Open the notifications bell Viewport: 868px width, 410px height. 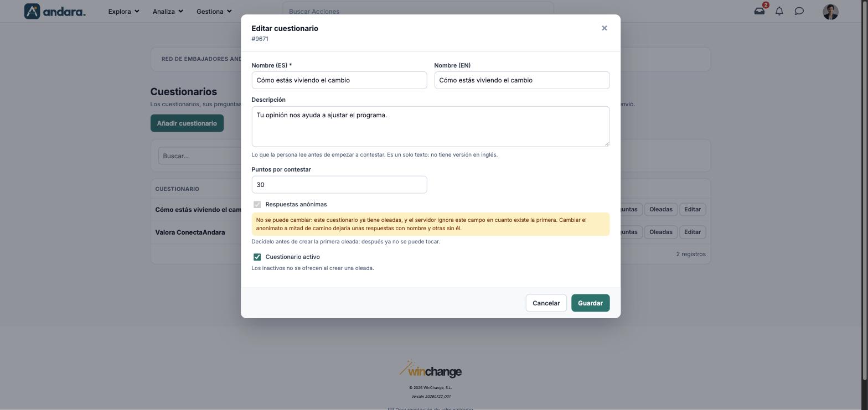pyautogui.click(x=779, y=11)
